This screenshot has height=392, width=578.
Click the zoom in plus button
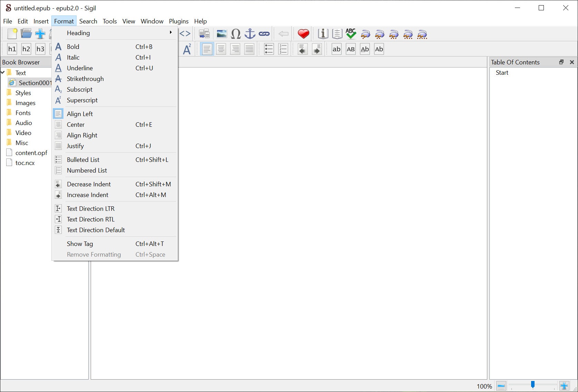click(x=564, y=386)
